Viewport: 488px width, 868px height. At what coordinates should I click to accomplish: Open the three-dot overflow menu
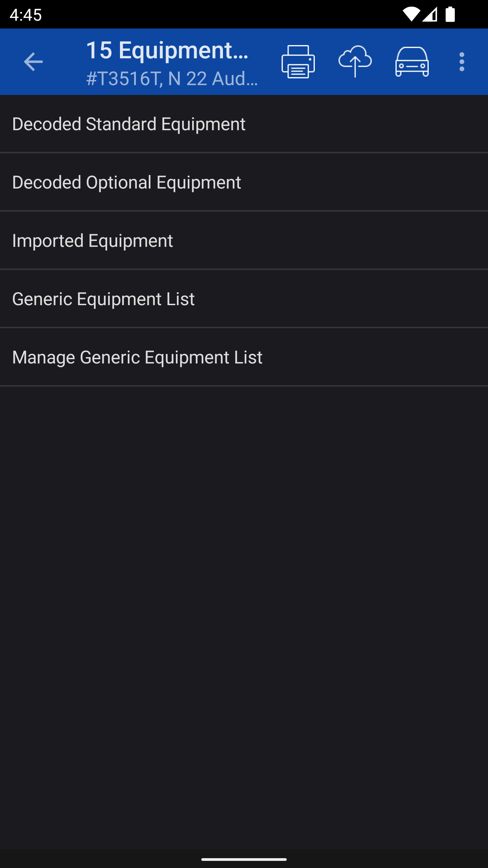pyautogui.click(x=462, y=62)
